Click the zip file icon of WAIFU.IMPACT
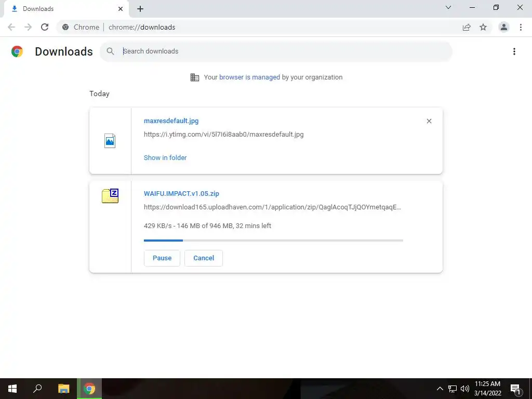Viewport: 532px width, 399px height. pos(110,196)
